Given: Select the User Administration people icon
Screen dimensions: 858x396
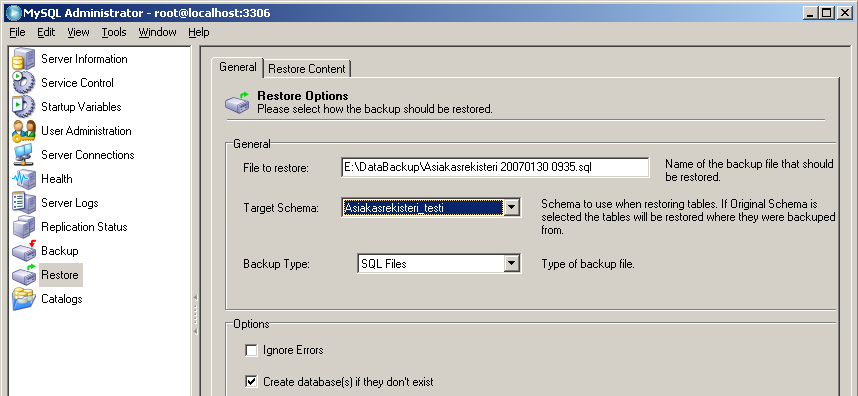Looking at the screenshot, I should pos(24,131).
